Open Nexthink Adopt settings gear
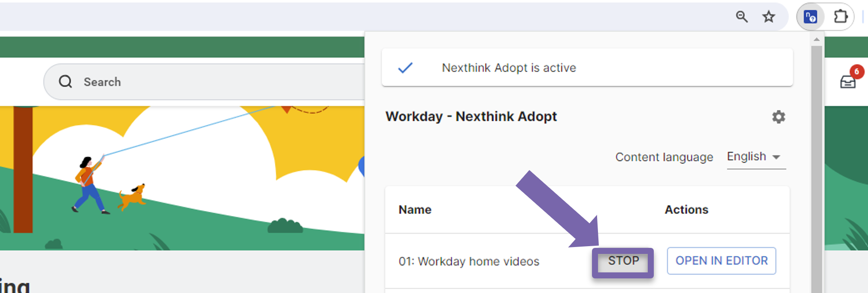This screenshot has width=868, height=293. click(778, 117)
